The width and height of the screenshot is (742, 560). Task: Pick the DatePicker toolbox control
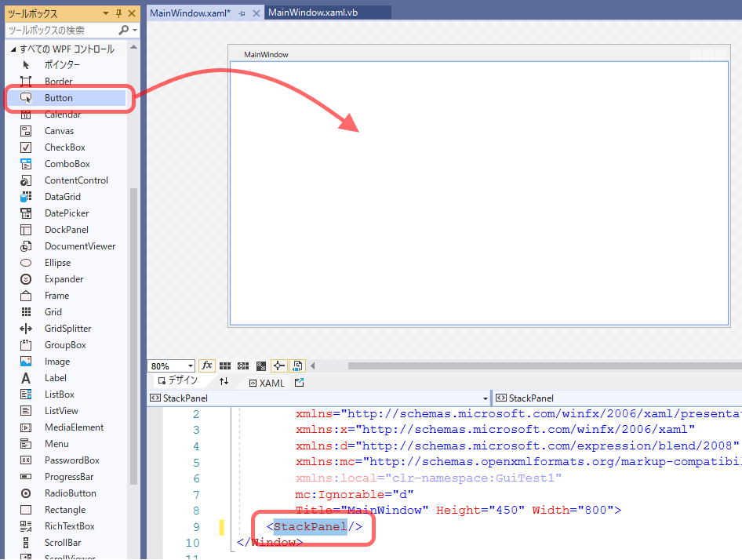tap(66, 213)
